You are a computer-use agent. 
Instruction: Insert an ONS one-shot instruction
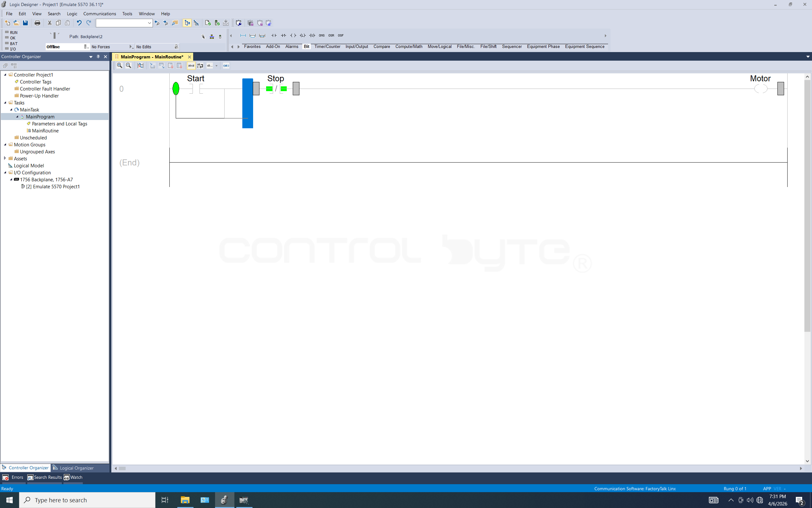pos(321,35)
